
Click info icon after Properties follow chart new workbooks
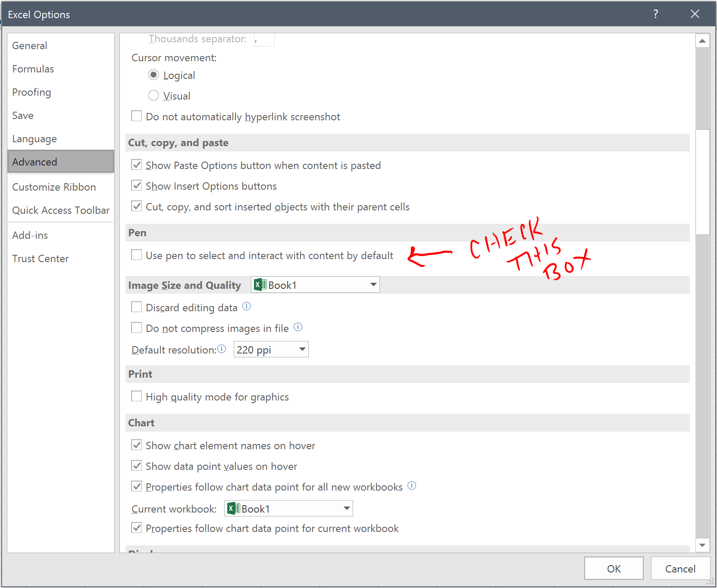coord(412,486)
